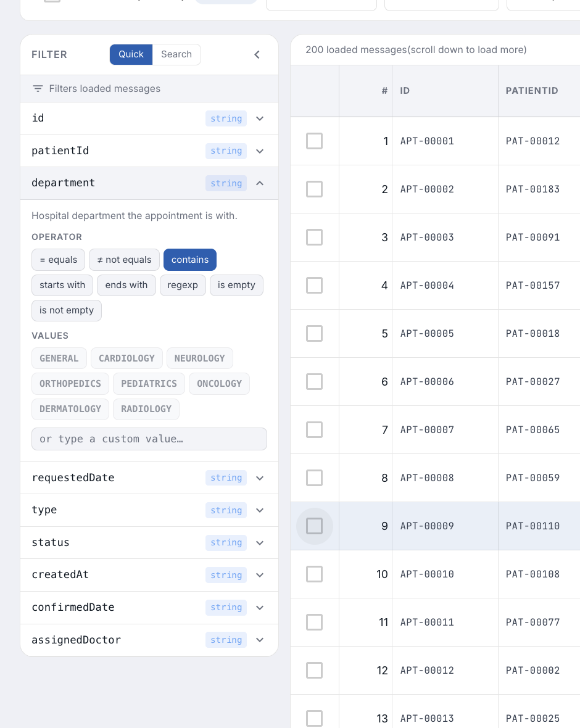This screenshot has width=580, height=728.
Task: Check the row for APT-00010
Action: pyautogui.click(x=315, y=574)
